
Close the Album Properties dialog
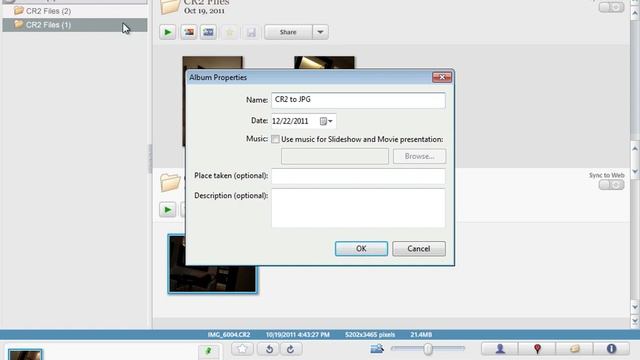point(442,77)
